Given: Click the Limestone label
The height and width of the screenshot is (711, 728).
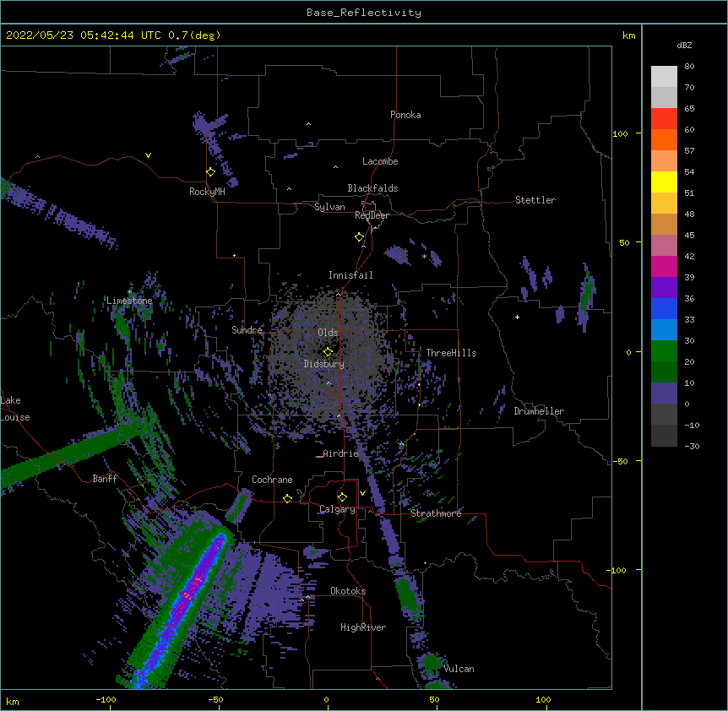Looking at the screenshot, I should 129,301.
